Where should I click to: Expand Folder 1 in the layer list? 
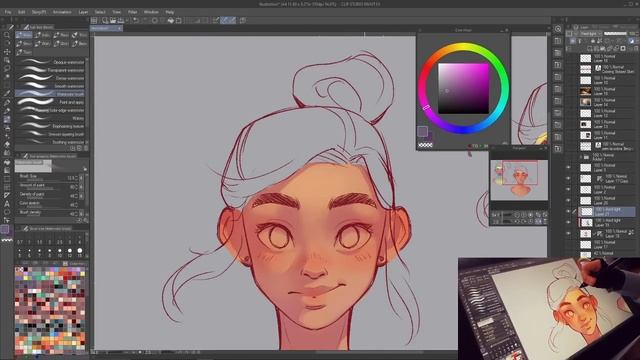[581, 157]
